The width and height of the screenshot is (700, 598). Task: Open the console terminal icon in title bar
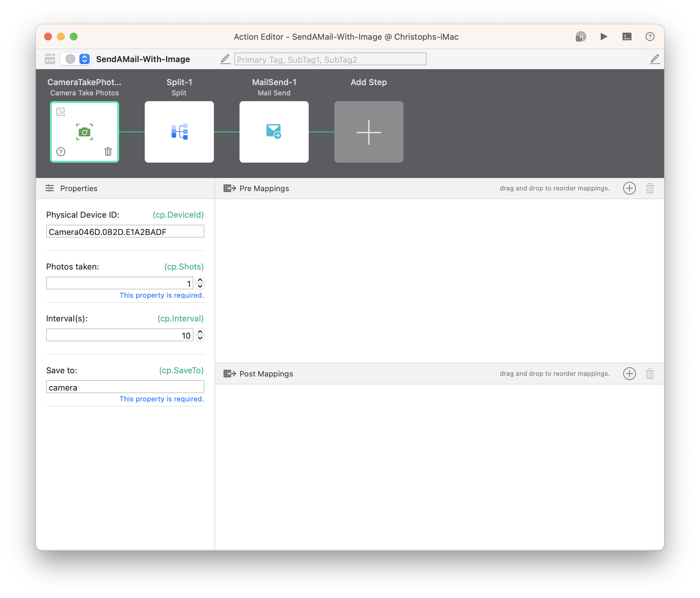coord(627,36)
